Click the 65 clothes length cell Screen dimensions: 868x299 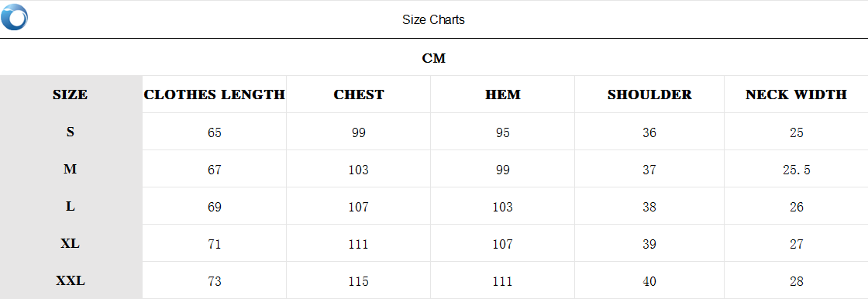[214, 132]
